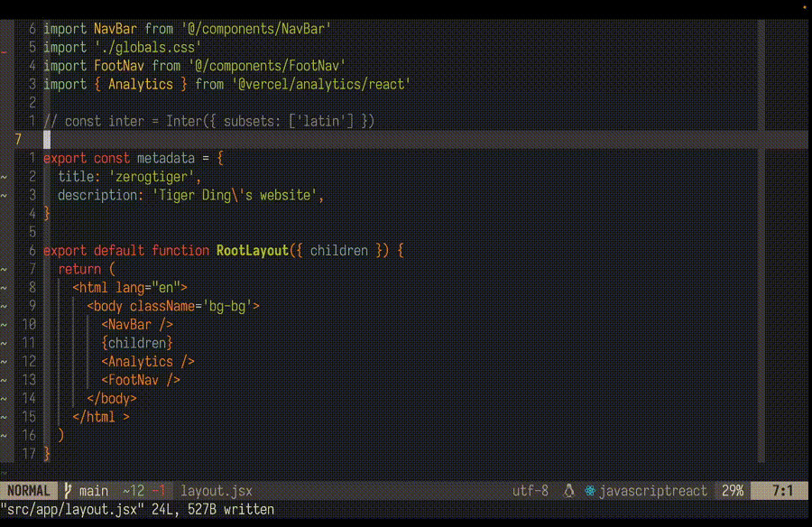Click the 'utf-8' encoding label
The image size is (812, 527).
[531, 490]
